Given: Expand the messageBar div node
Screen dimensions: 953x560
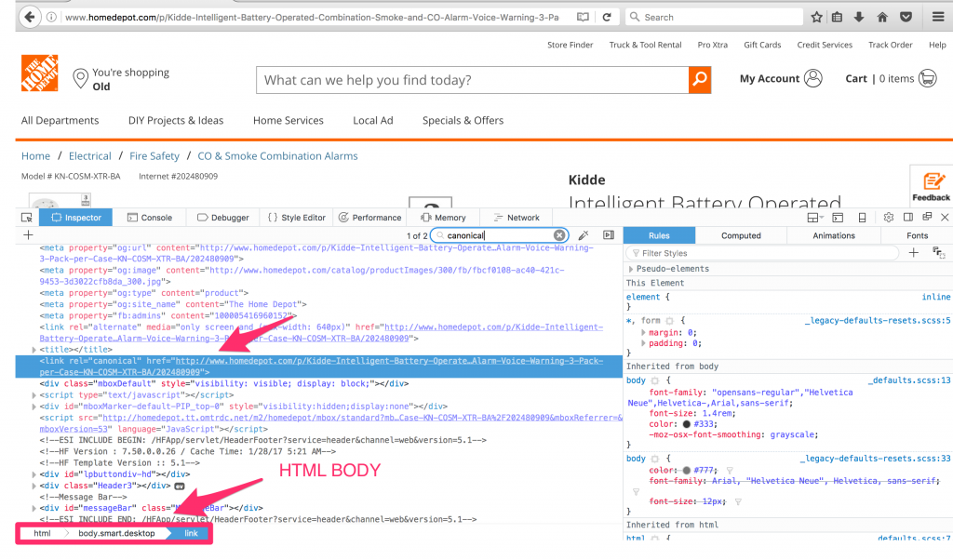Looking at the screenshot, I should click(x=34, y=509).
